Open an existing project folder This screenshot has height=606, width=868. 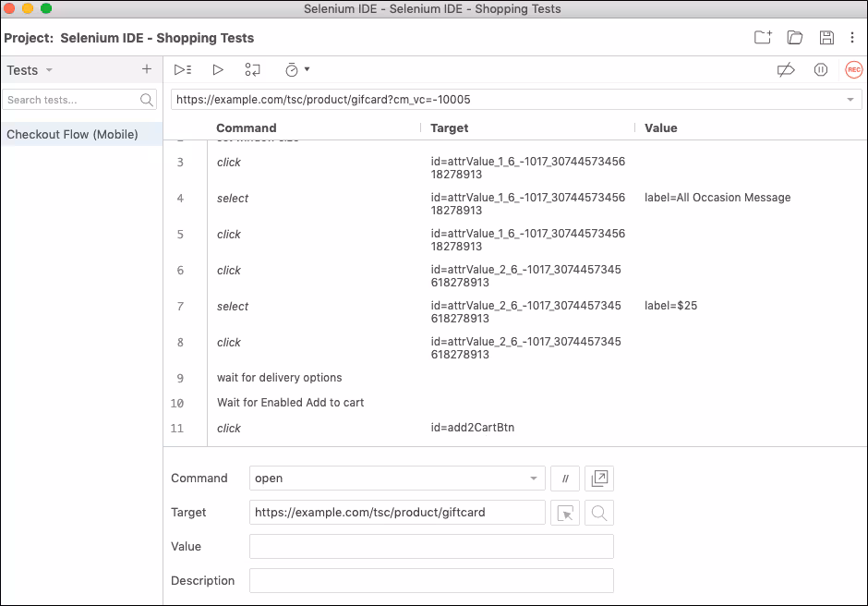click(x=794, y=38)
